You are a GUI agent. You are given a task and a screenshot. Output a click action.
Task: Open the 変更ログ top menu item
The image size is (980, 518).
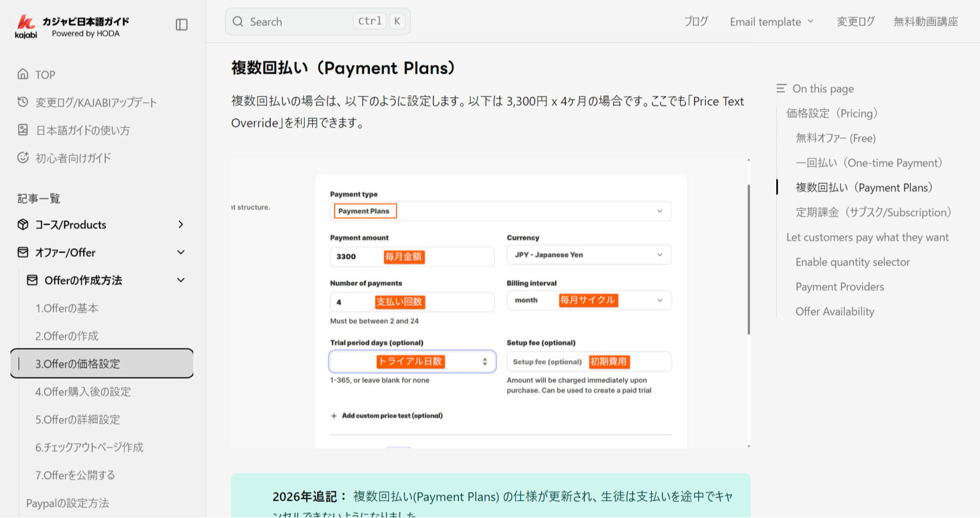855,22
